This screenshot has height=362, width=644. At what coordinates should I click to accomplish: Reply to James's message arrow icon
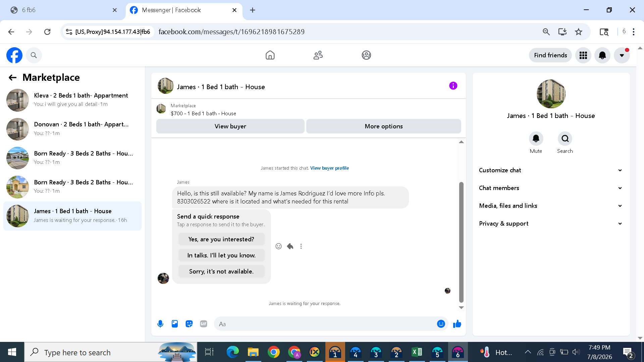click(290, 246)
